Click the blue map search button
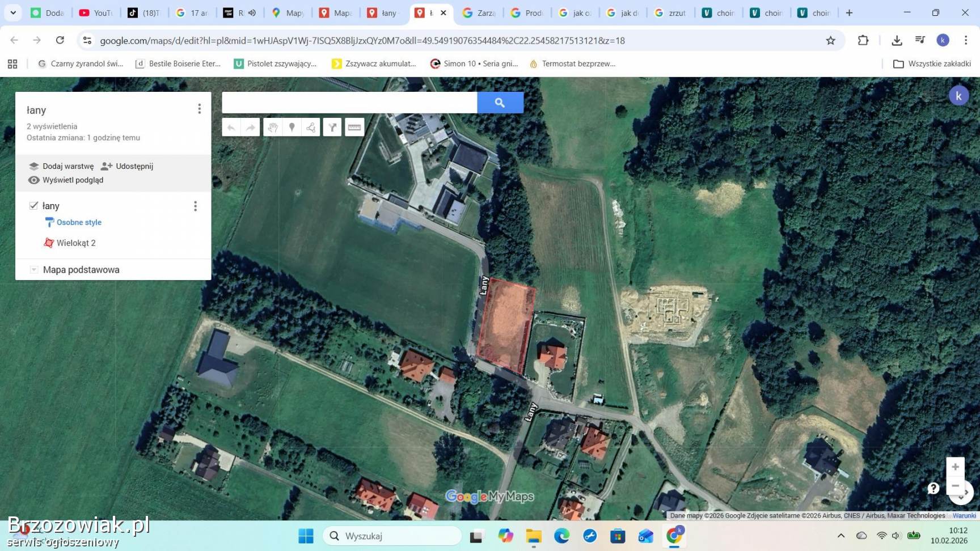This screenshot has width=980, height=551. click(x=500, y=103)
